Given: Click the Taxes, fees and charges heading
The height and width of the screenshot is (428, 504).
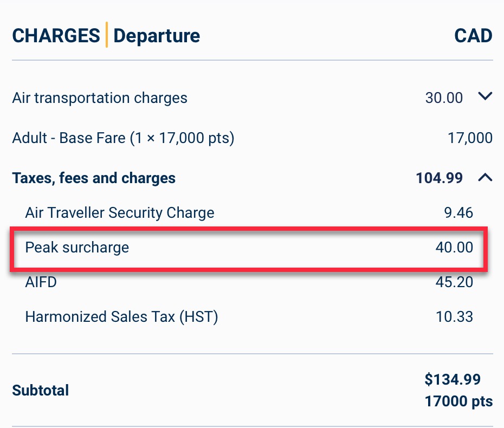Looking at the screenshot, I should click(94, 178).
